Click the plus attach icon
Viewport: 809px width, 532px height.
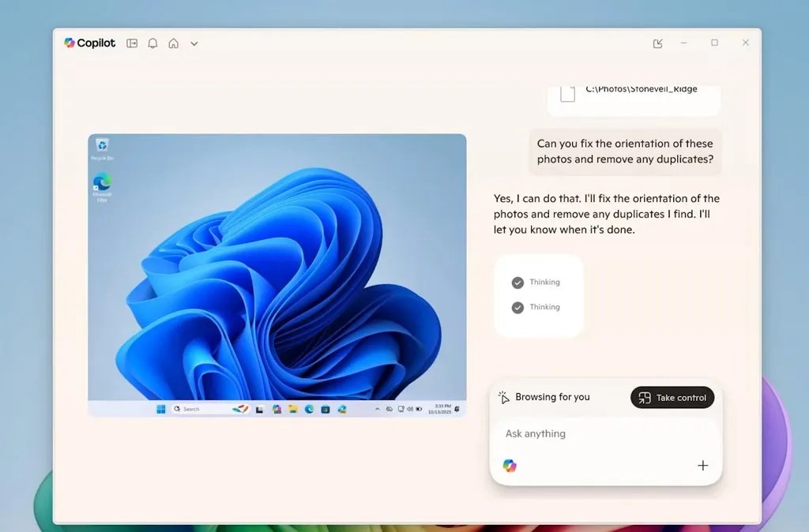click(702, 466)
